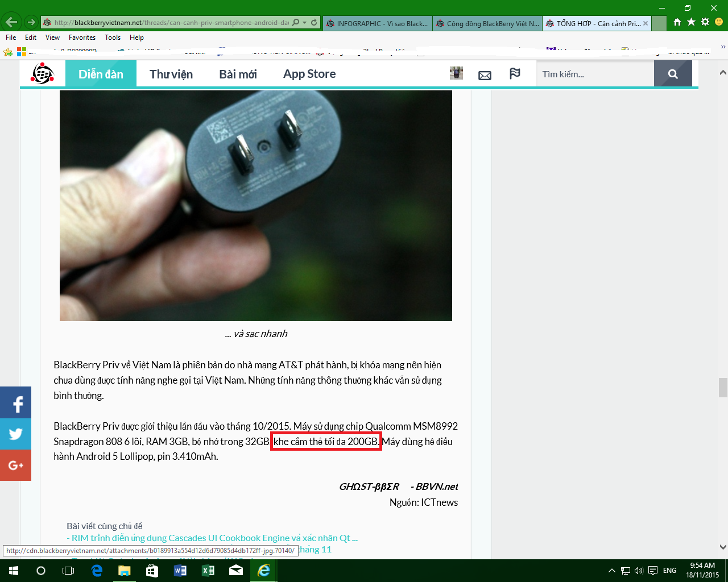The height and width of the screenshot is (582, 728).
Task: Open the Mail app on the taskbar
Action: pyautogui.click(x=235, y=571)
